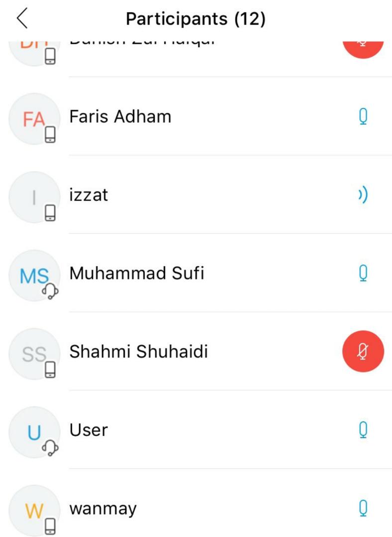Open Faris Adham's FA avatar
392x537 pixels.
pyautogui.click(x=34, y=119)
